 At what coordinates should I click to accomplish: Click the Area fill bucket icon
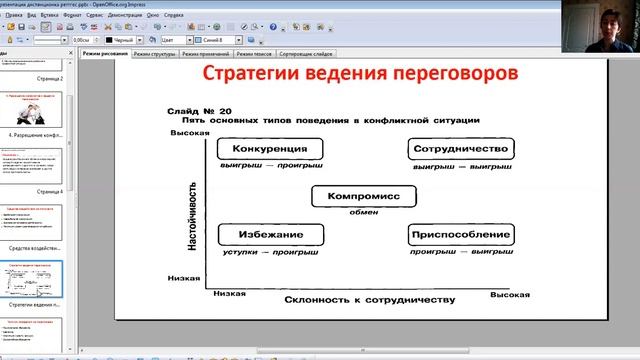(152, 40)
